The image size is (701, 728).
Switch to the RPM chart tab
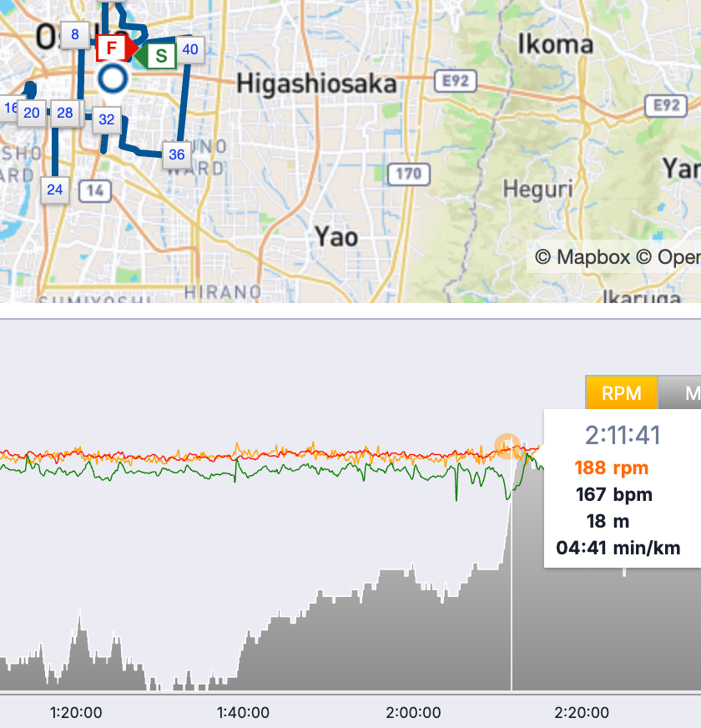coord(621,393)
